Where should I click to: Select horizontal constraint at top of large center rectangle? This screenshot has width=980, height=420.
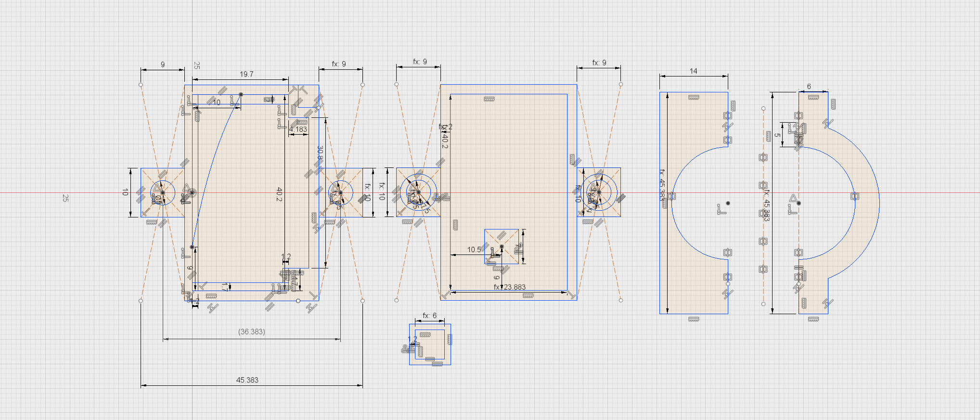click(x=489, y=99)
